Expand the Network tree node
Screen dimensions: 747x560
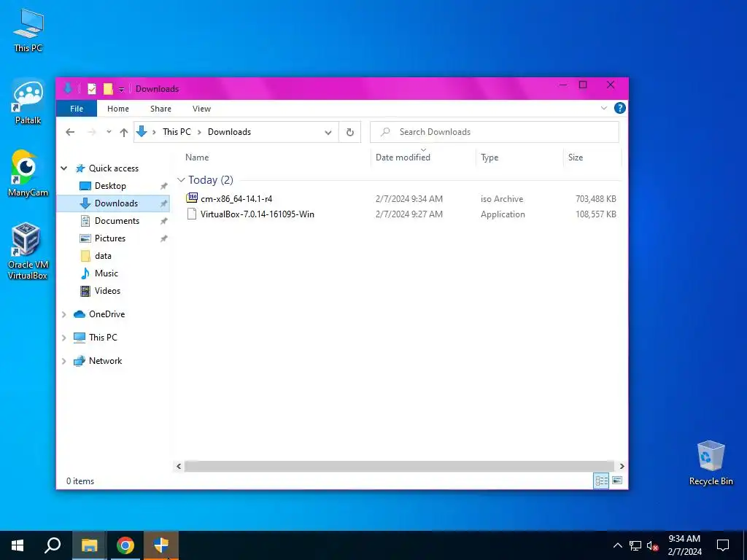click(64, 361)
